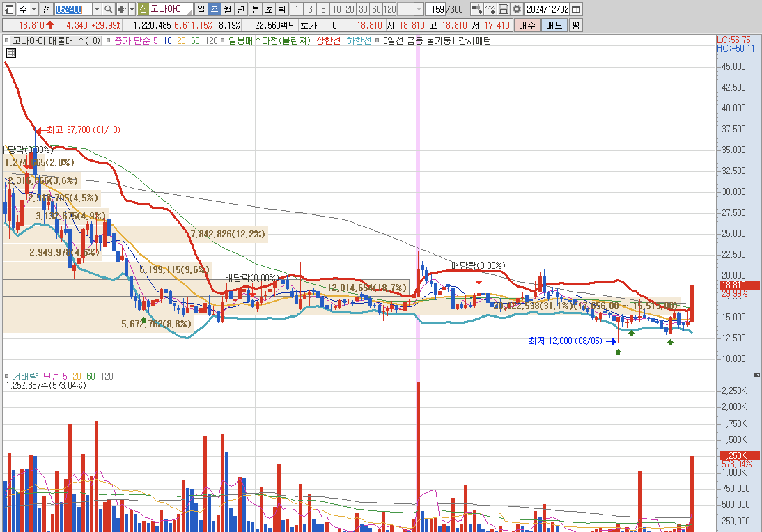The image size is (762, 532).
Task: Click the save chart floppy icon
Action: click(x=503, y=9)
